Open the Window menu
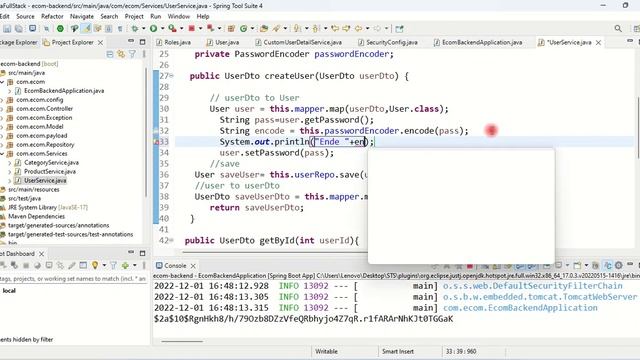640x360 pixels. (x=179, y=16)
